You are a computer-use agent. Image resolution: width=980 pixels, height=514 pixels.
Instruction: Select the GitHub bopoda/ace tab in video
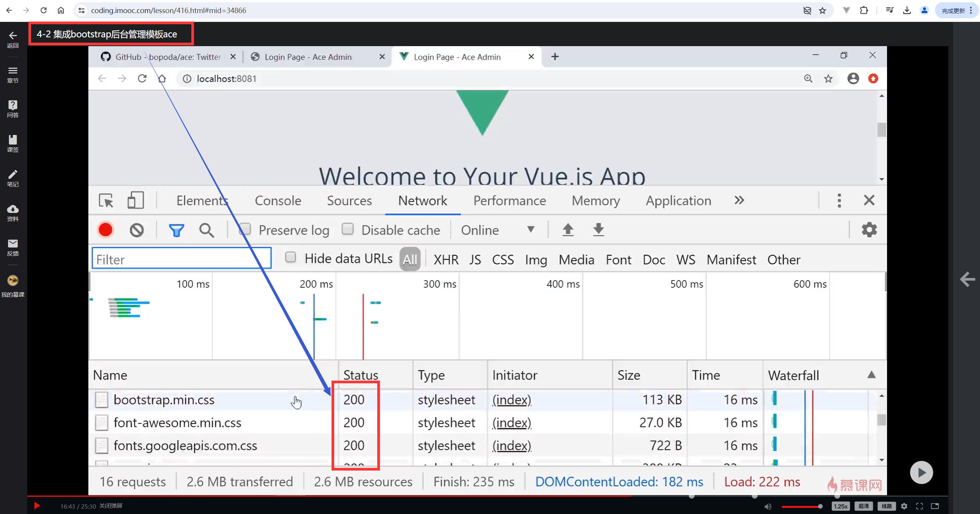(168, 57)
